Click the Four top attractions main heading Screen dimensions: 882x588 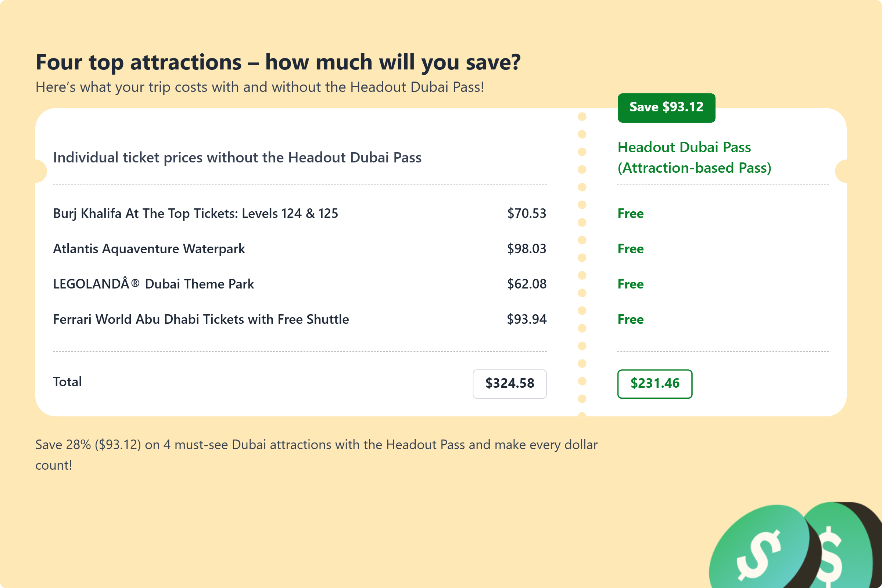[x=278, y=62]
